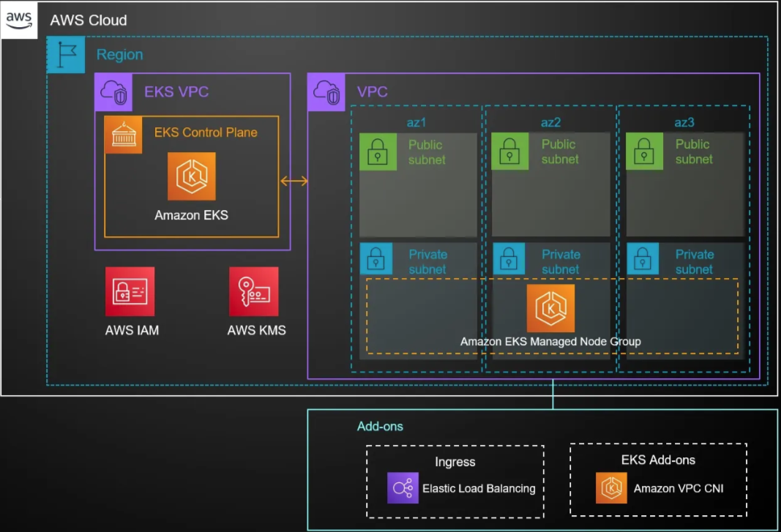The image size is (781, 532).
Task: Click the Amazon EKS Managed Node Group icon
Action: click(x=550, y=308)
